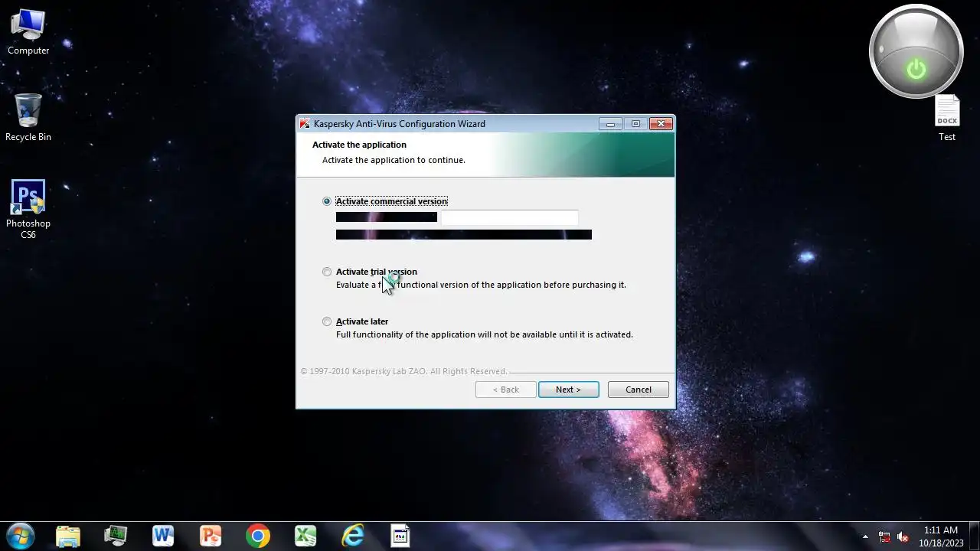Click the green power gadget button
The image size is (980, 551).
tap(916, 70)
